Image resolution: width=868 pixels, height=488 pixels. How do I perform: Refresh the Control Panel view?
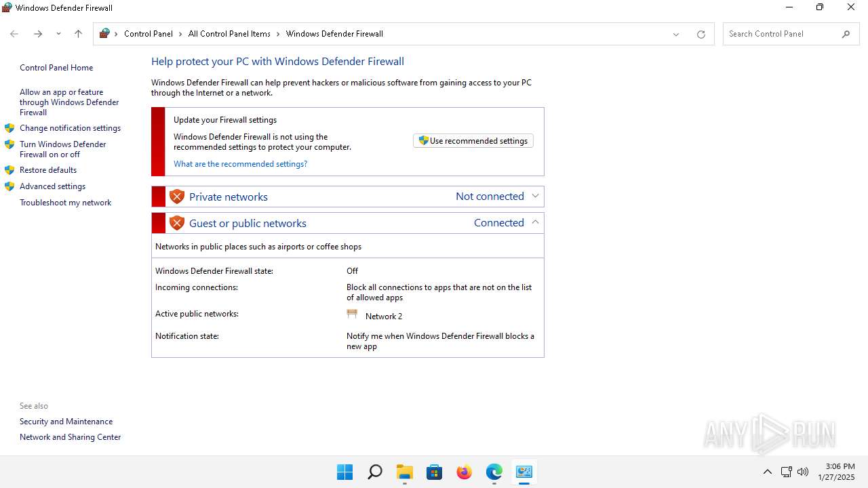click(701, 34)
